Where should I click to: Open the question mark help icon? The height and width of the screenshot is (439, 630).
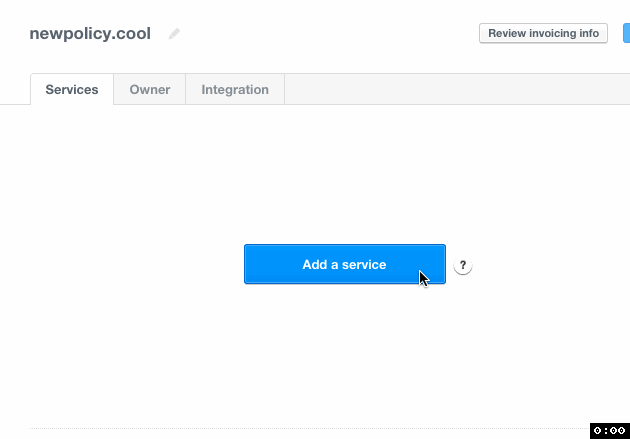462,266
